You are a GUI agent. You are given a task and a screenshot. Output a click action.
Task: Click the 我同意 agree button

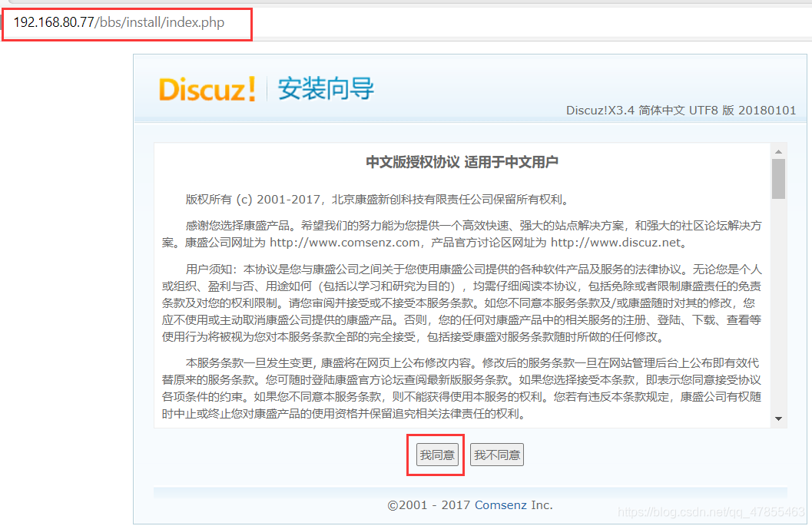[438, 455]
